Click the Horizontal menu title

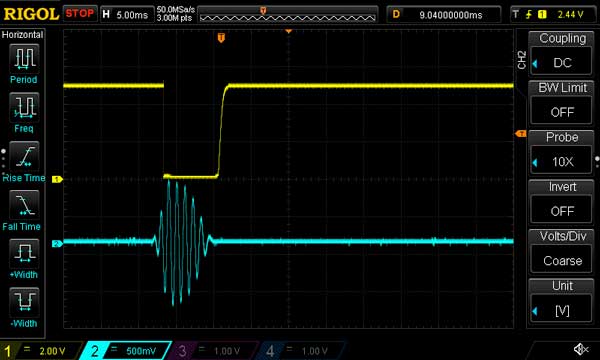point(22,35)
